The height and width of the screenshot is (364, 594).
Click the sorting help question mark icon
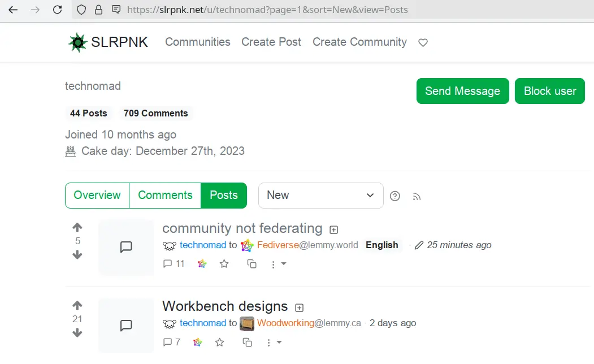point(395,196)
